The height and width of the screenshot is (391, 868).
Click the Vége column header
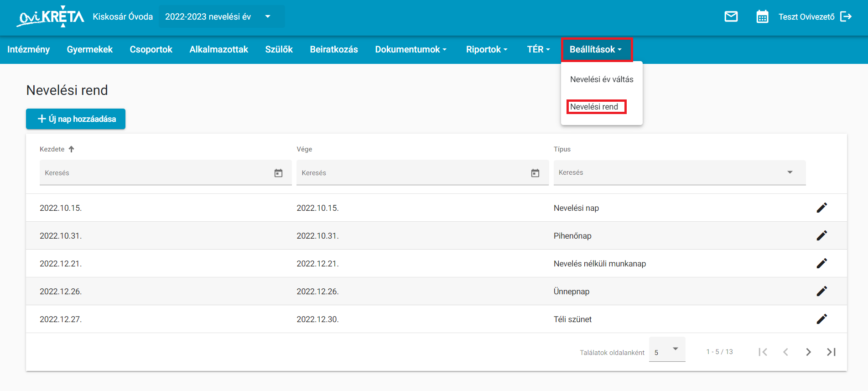(x=304, y=149)
